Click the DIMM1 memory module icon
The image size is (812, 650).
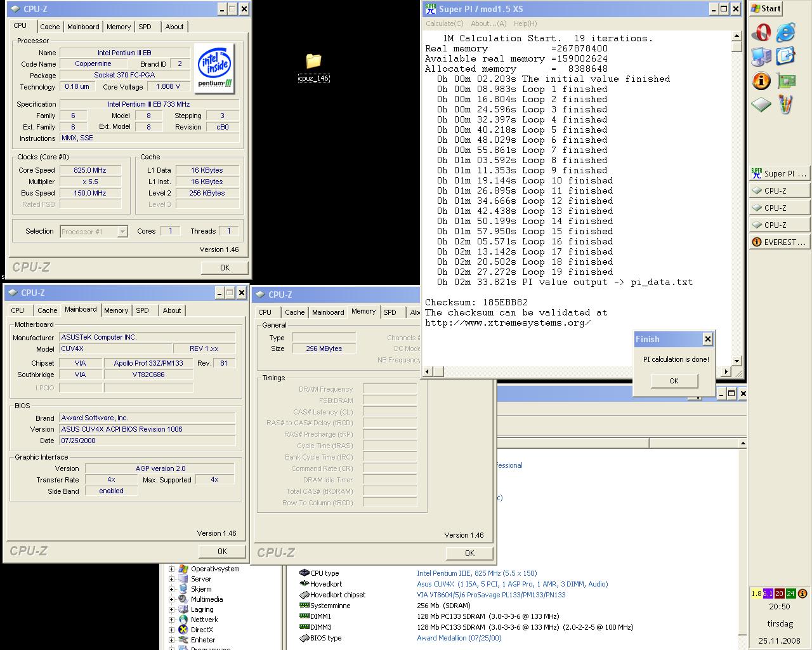(304, 616)
